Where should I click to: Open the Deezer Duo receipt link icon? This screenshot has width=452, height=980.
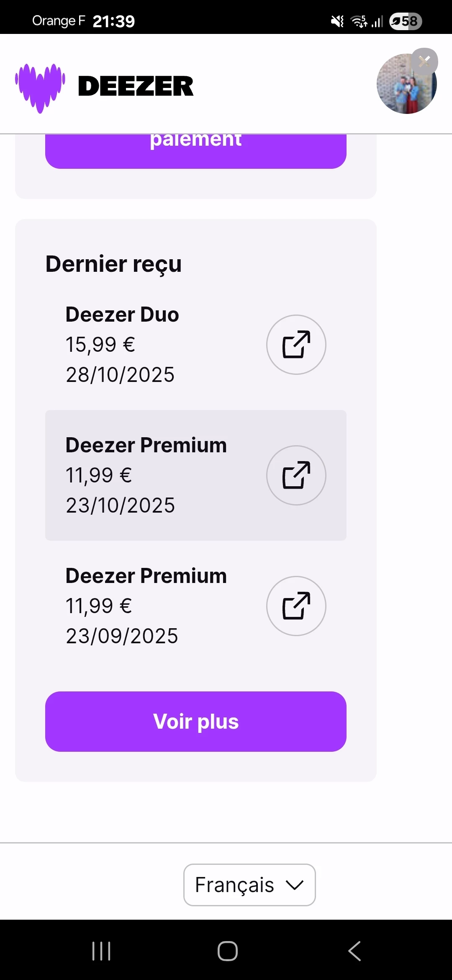[x=296, y=344]
